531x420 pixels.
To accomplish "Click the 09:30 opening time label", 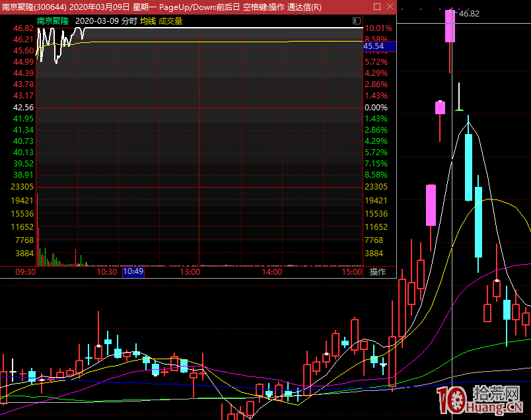I will click(x=25, y=271).
